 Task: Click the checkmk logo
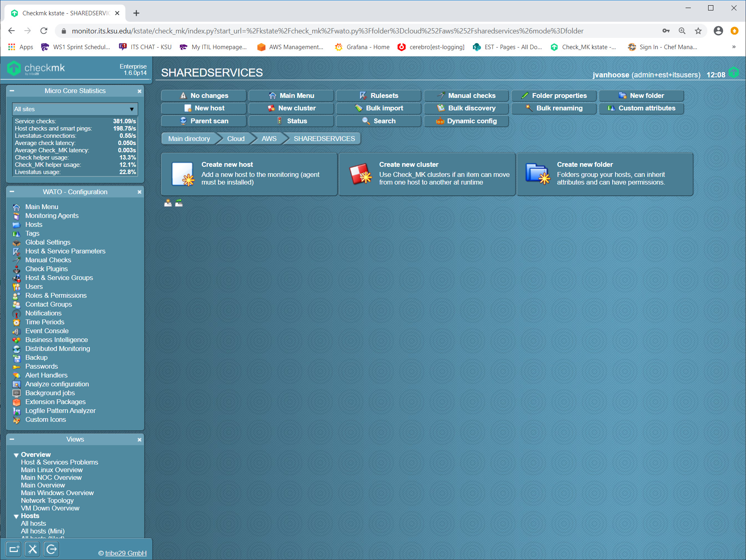(36, 68)
